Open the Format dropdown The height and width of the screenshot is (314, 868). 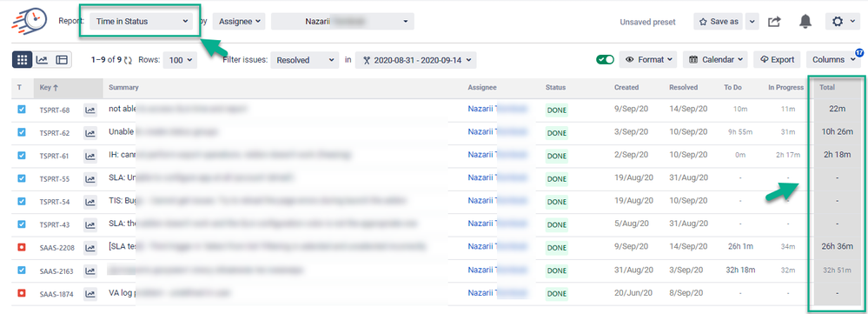tap(648, 60)
